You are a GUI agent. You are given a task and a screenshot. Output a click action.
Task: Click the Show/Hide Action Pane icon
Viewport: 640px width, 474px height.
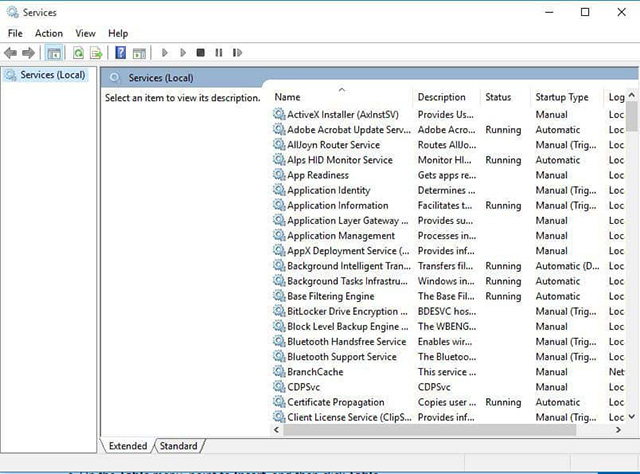coord(139,53)
